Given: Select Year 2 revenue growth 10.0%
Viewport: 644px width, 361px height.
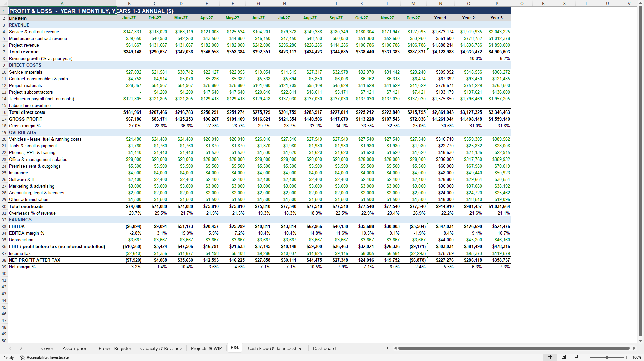Looking at the screenshot, I should point(468,58).
